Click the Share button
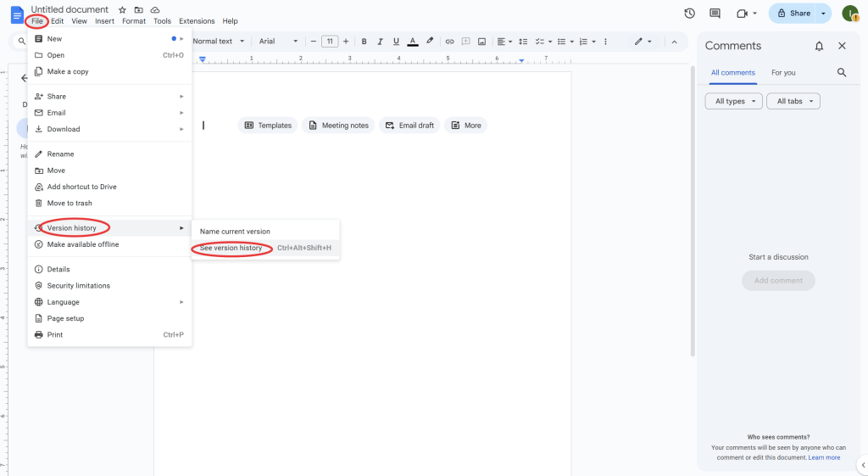 tap(793, 14)
